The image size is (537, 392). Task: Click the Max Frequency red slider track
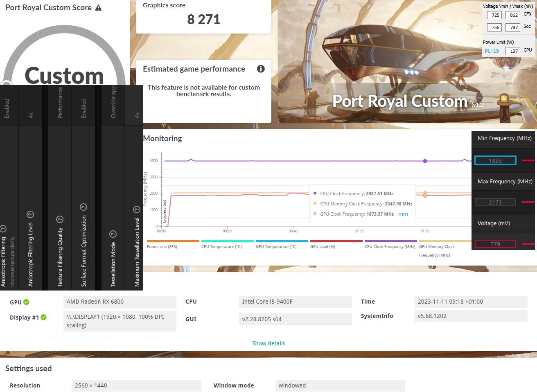(528, 202)
